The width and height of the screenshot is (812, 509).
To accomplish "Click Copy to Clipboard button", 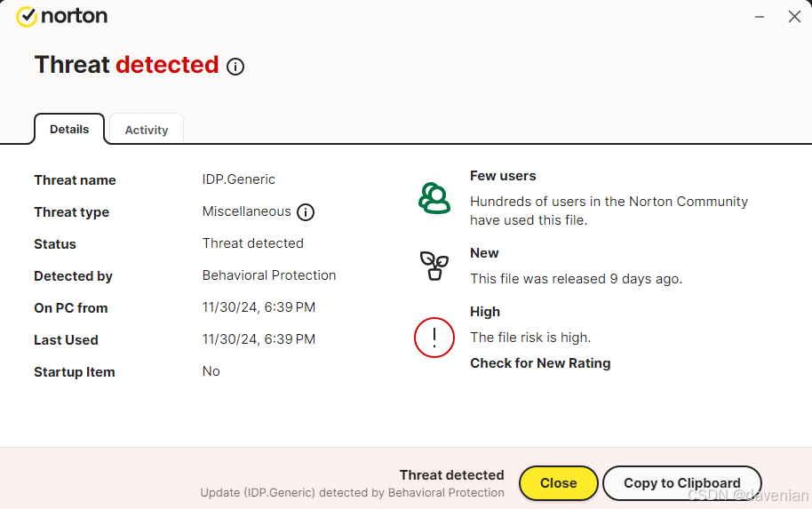I will point(681,483).
